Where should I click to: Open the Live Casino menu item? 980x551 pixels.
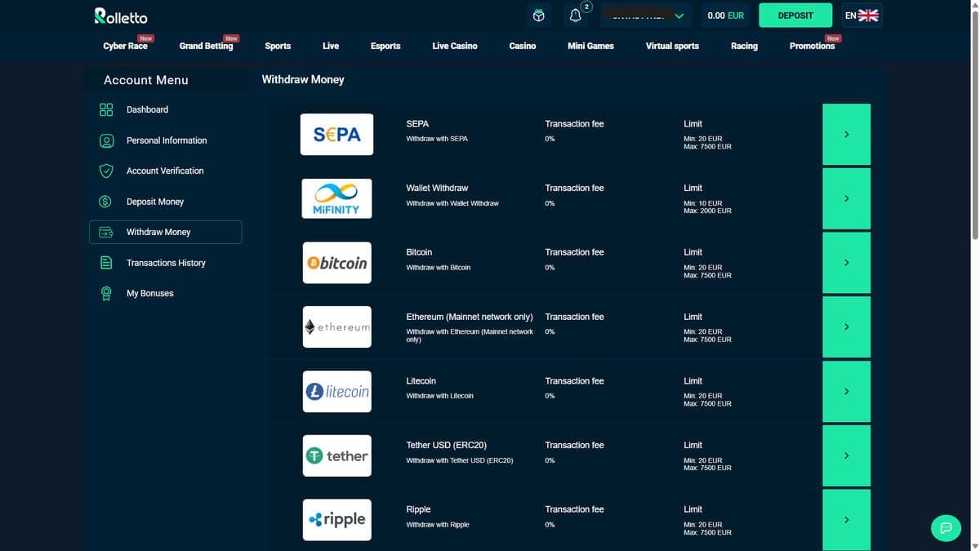[455, 46]
